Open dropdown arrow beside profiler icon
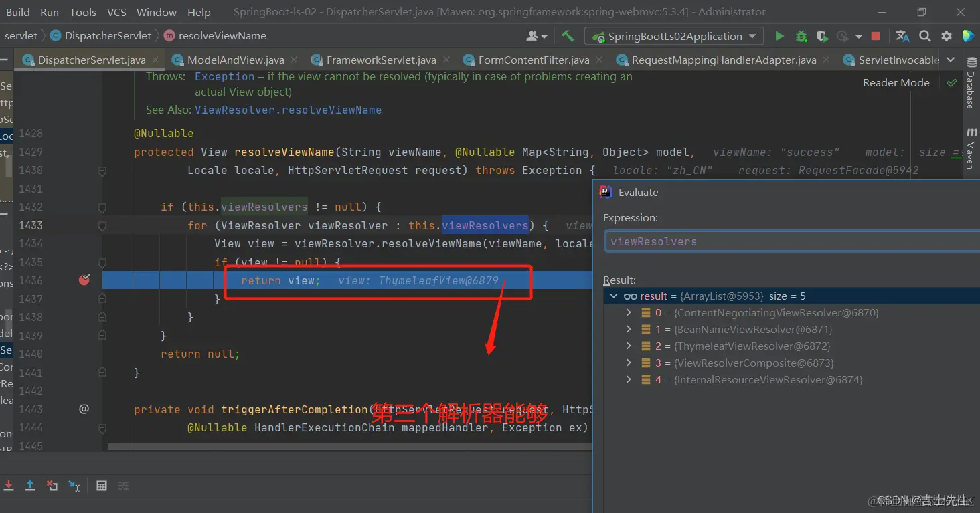The width and height of the screenshot is (980, 513). (857, 37)
